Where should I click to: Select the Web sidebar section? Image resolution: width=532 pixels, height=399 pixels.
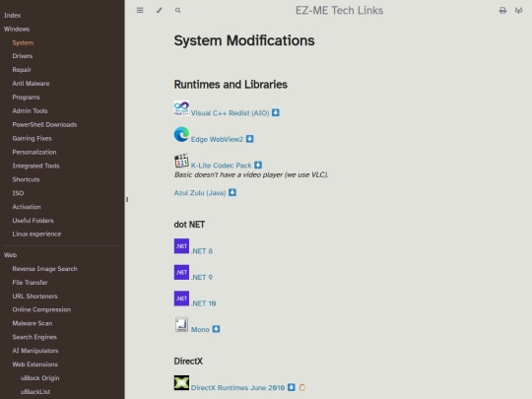pyautogui.click(x=10, y=255)
